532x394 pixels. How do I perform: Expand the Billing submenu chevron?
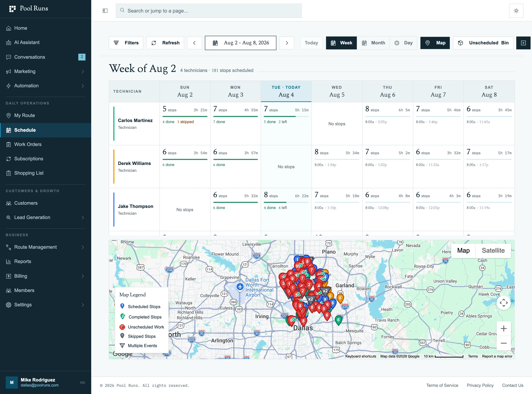[83, 276]
